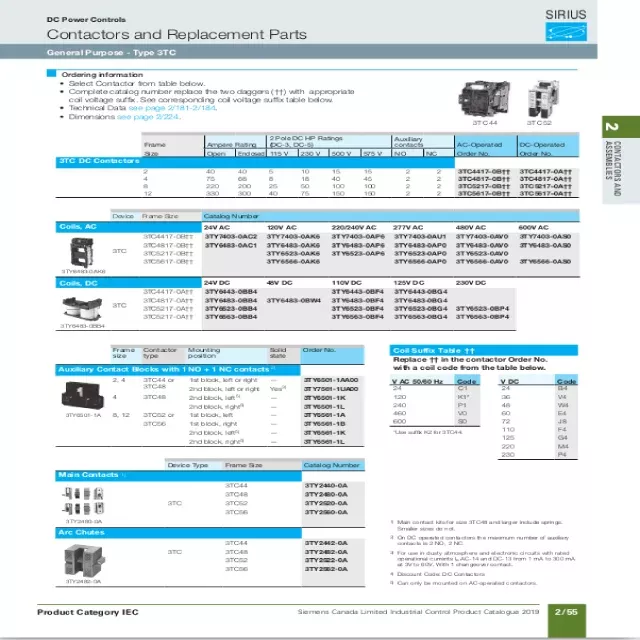Click the 'Ordering information' heading

pos(102,75)
